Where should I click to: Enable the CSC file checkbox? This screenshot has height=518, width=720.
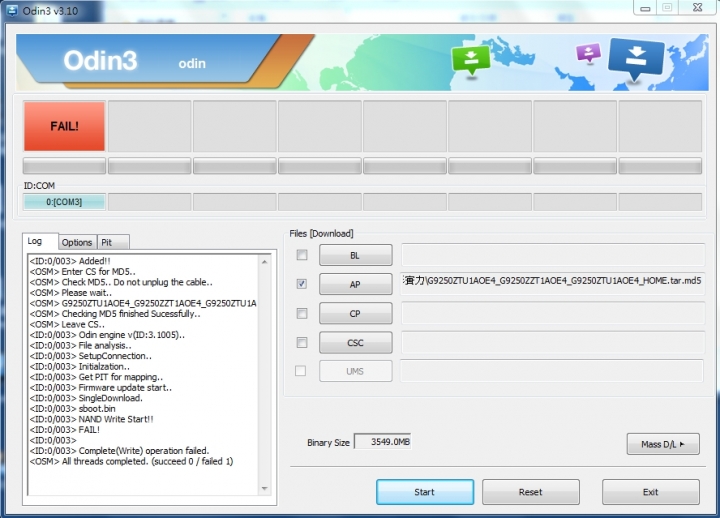(302, 342)
